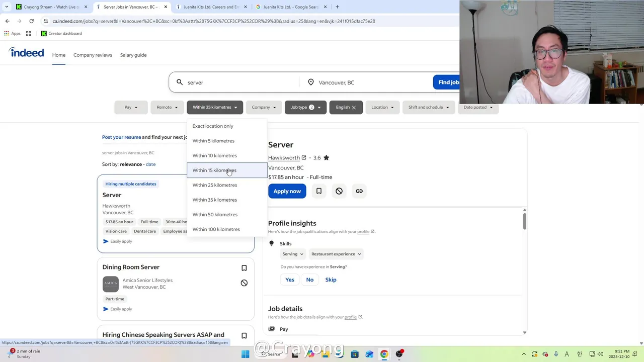The height and width of the screenshot is (362, 644).
Task: Select Within 100 kilometres
Action: pyautogui.click(x=227, y=229)
